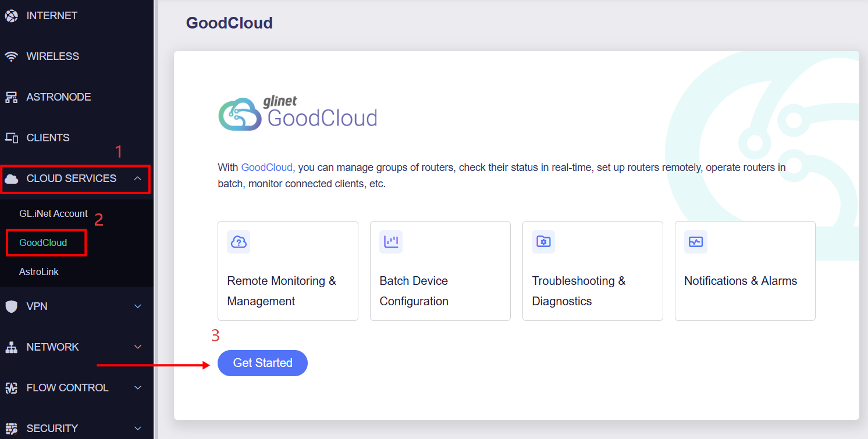This screenshot has width=868, height=439.
Task: Click the VPN shield icon
Action: tap(11, 306)
